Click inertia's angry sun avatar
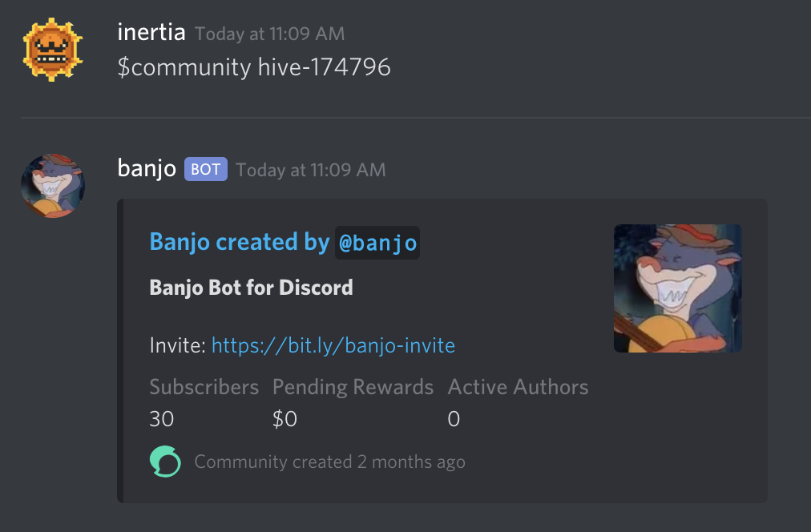This screenshot has width=811, height=532. click(x=53, y=50)
